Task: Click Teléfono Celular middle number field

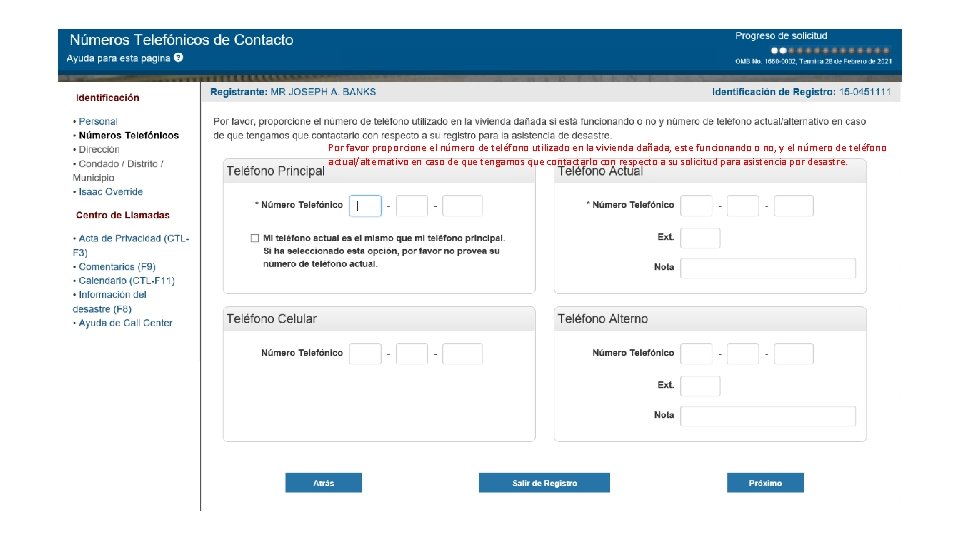Action: point(411,354)
